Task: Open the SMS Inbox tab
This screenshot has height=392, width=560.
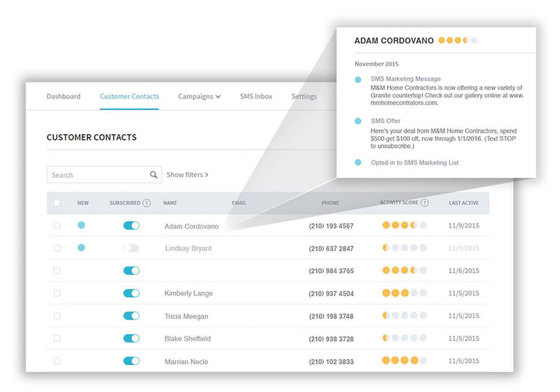Action: pyautogui.click(x=256, y=97)
